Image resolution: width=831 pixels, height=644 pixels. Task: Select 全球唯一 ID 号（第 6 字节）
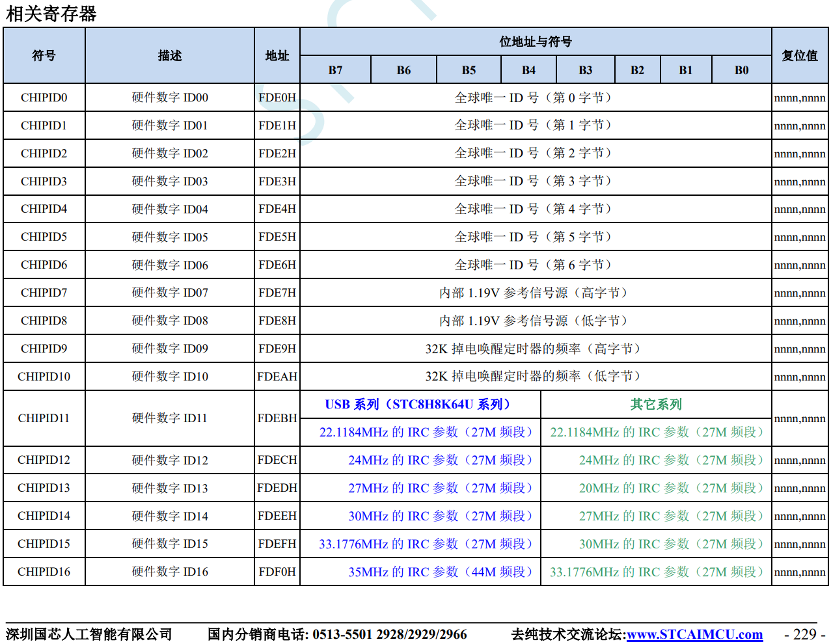pos(536,265)
